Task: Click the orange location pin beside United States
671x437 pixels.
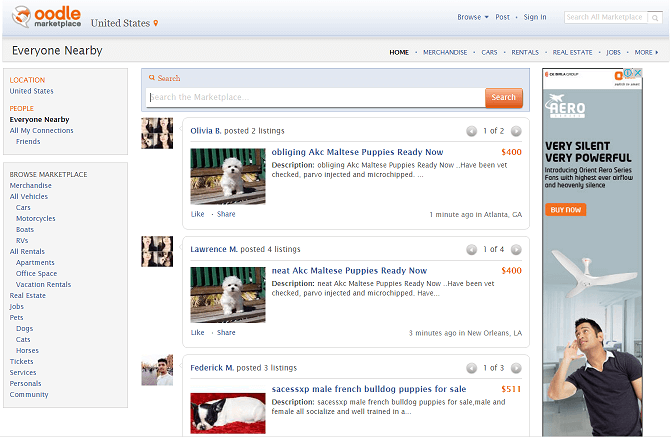Action: (x=156, y=23)
